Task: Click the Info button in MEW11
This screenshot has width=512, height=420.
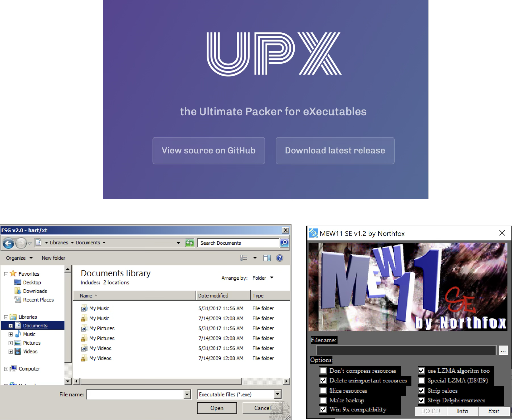Action: point(462,411)
